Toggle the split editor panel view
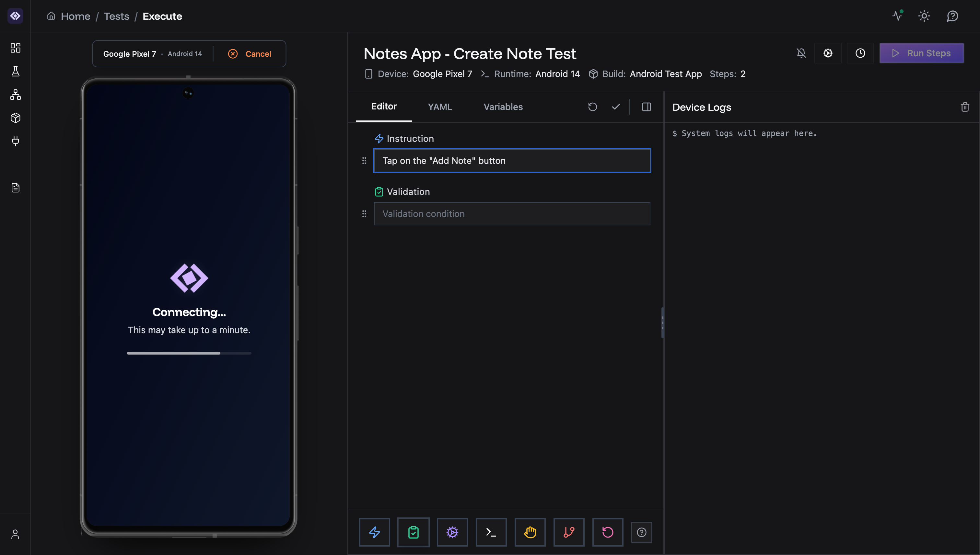 point(646,107)
